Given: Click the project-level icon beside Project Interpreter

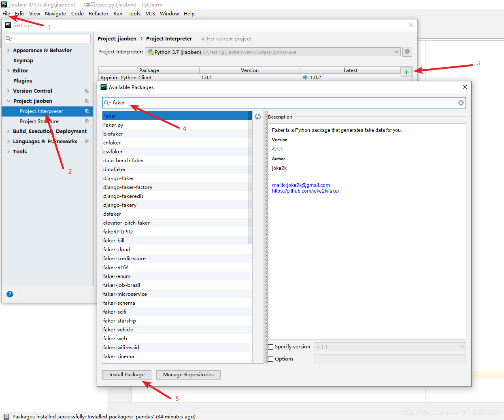Looking at the screenshot, I should pyautogui.click(x=87, y=111).
